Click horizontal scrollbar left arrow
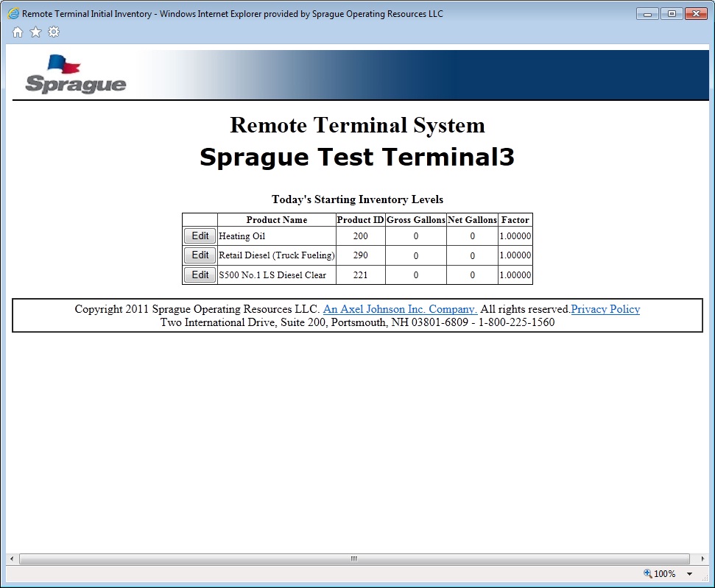Viewport: 715px width, 588px height. coord(12,559)
